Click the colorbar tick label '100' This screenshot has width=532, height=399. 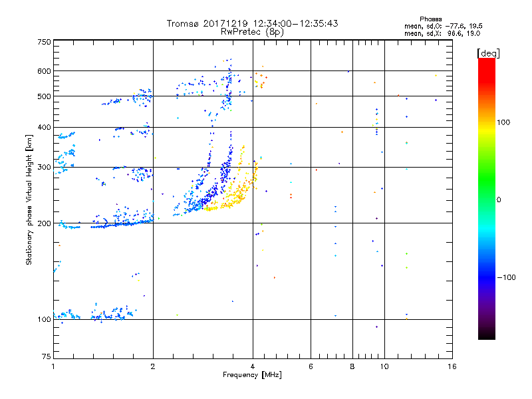coord(503,122)
